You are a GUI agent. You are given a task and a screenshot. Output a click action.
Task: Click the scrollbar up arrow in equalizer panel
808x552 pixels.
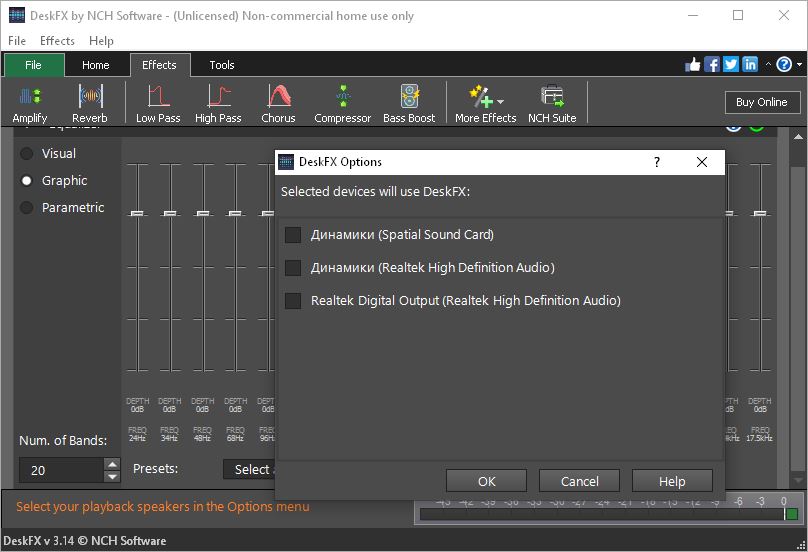pos(798,137)
